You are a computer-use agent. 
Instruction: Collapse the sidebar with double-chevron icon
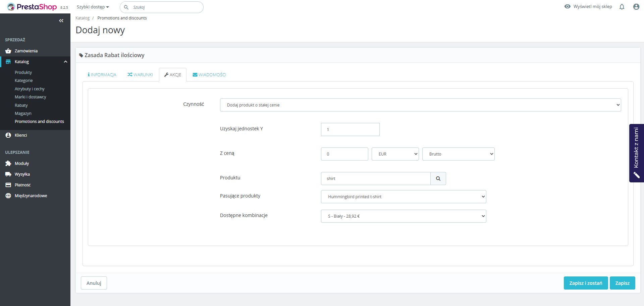[x=61, y=21]
